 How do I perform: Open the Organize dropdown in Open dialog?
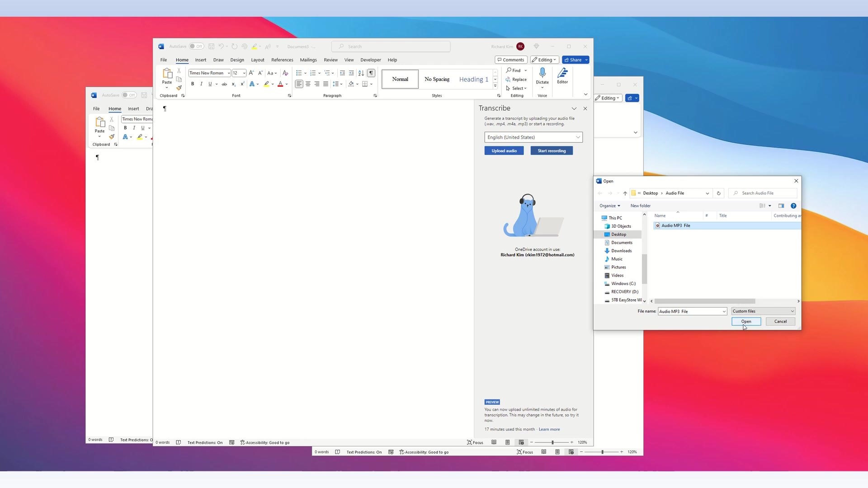(610, 206)
